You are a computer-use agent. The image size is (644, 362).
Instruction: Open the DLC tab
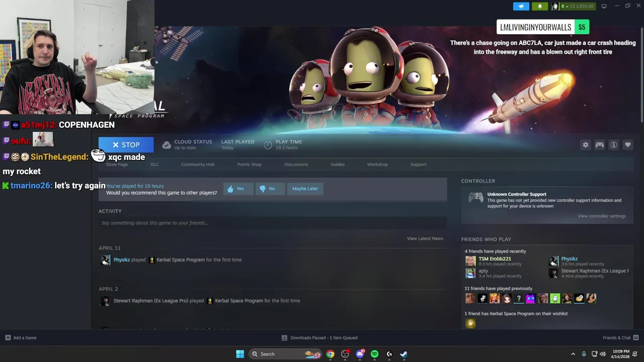(154, 164)
